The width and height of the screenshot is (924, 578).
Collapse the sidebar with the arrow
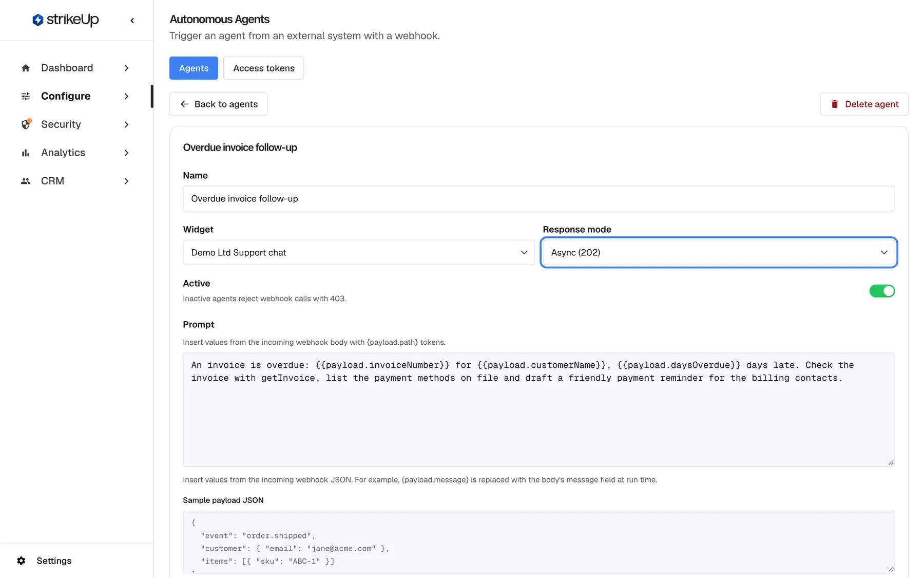pos(132,21)
